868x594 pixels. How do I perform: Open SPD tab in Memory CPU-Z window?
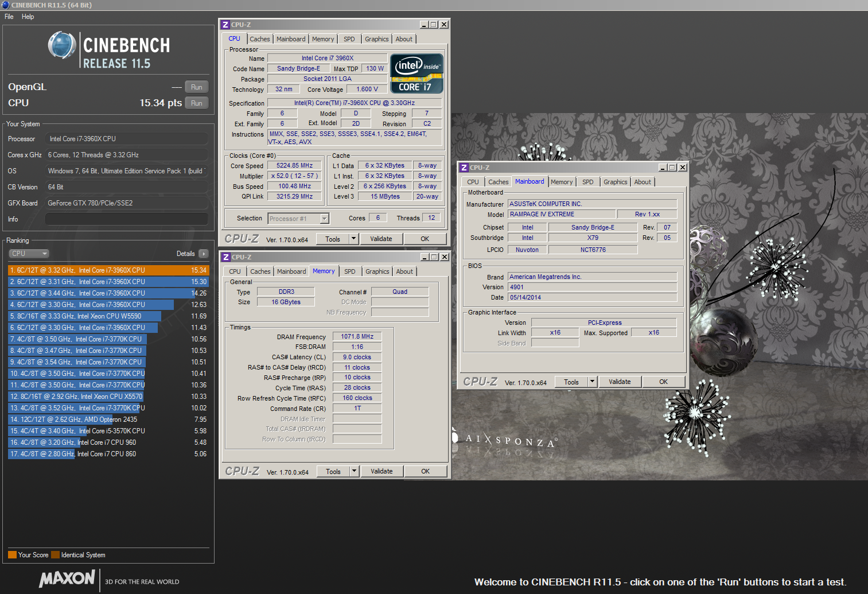point(350,271)
